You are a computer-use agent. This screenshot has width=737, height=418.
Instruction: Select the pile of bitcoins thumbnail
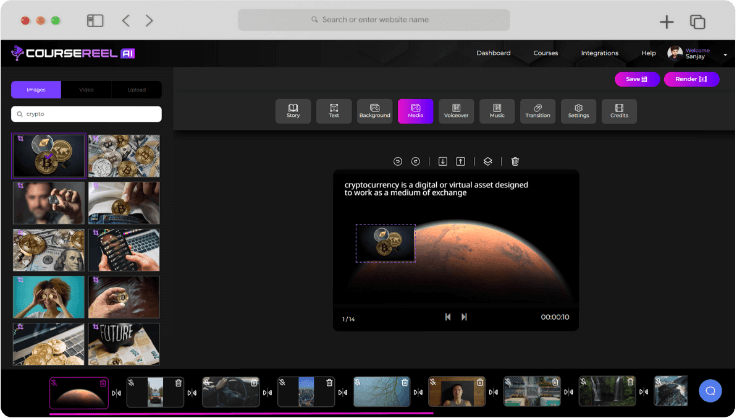point(124,156)
